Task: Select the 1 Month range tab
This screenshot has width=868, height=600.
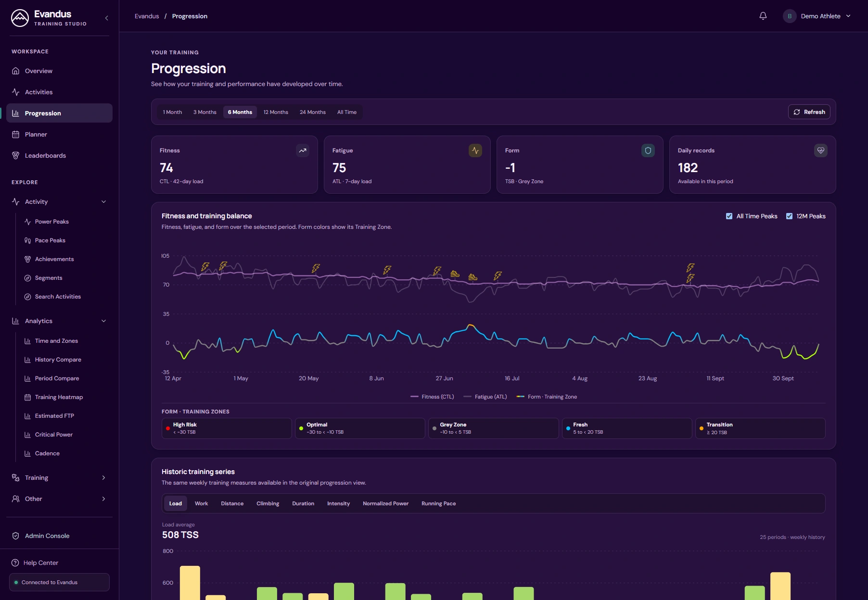Action: [x=172, y=112]
